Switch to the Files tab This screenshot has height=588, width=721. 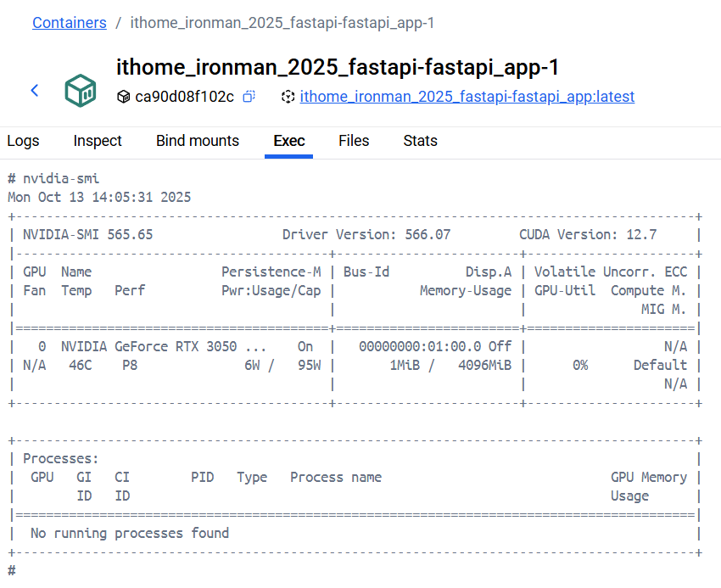(x=354, y=141)
